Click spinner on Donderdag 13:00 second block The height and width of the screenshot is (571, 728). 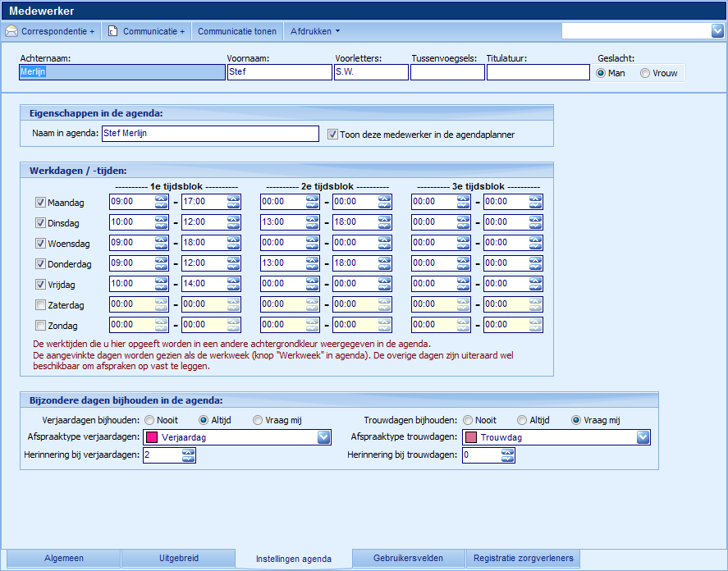click(x=313, y=263)
